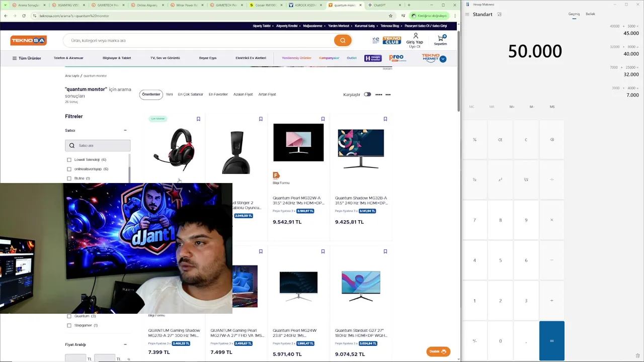The width and height of the screenshot is (644, 362).
Task: Bookmark this page with the star icon
Action: click(390, 16)
